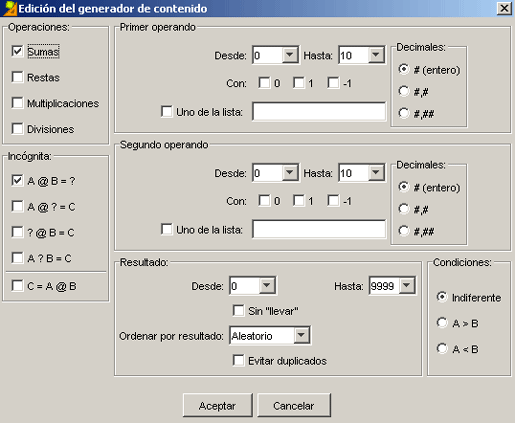Screen dimensions: 515x423
Task: Select #,## decimals for Segundo operando
Action: pos(404,231)
